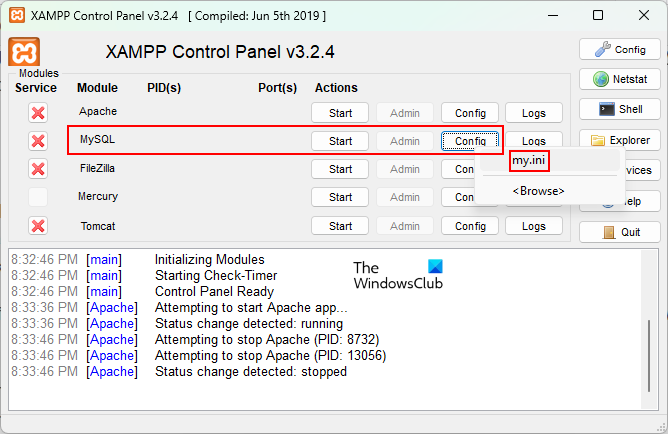Click the disabled MySQL Admin button
668x434 pixels.
[x=405, y=141]
